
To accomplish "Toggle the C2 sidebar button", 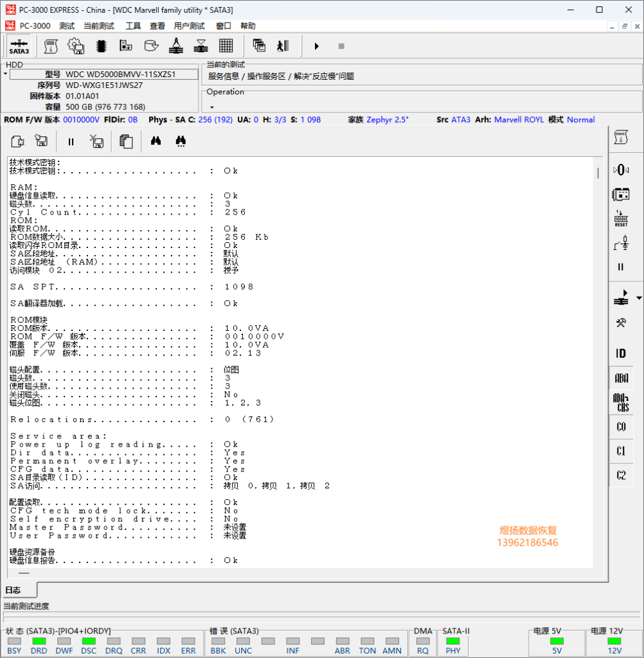I will click(622, 476).
